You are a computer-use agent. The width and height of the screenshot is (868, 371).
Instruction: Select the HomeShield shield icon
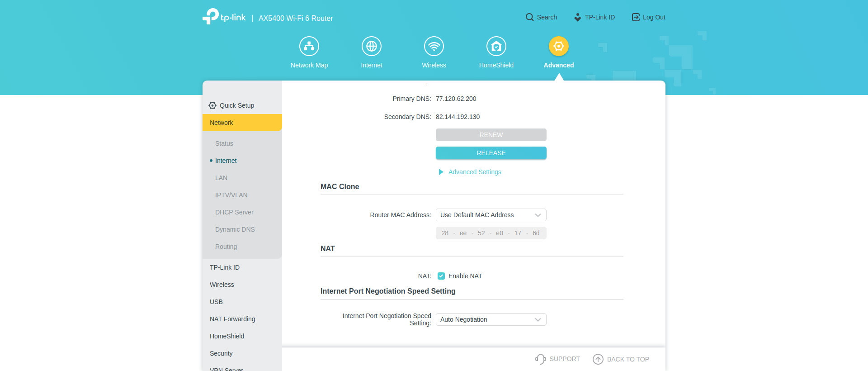click(x=496, y=46)
